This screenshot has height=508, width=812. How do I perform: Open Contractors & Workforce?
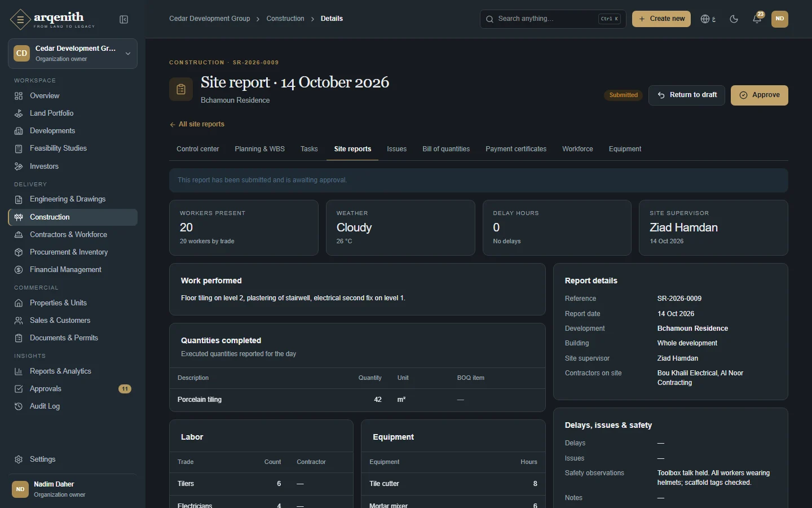point(73,235)
